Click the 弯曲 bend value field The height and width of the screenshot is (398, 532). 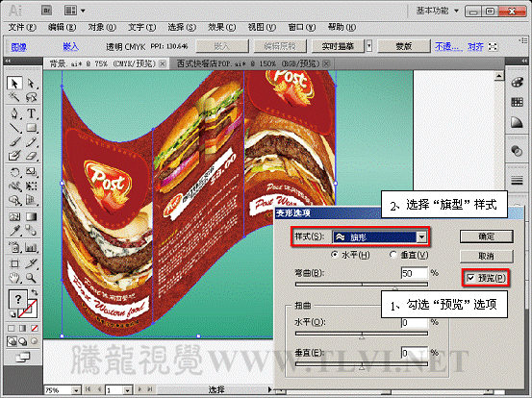tap(415, 273)
